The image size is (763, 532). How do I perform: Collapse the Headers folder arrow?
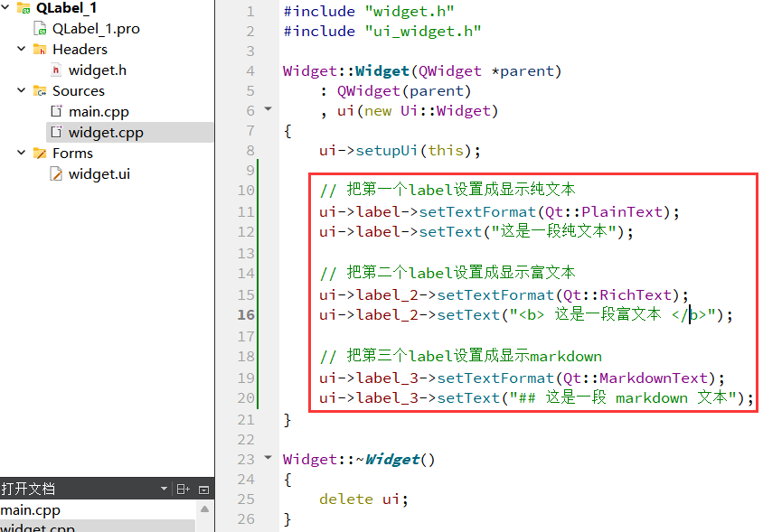point(21,49)
